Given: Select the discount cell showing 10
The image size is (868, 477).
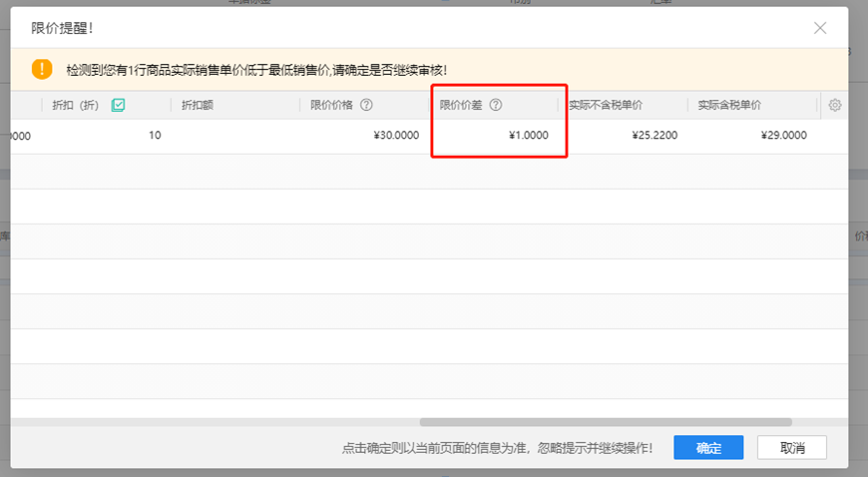Looking at the screenshot, I should tap(155, 136).
